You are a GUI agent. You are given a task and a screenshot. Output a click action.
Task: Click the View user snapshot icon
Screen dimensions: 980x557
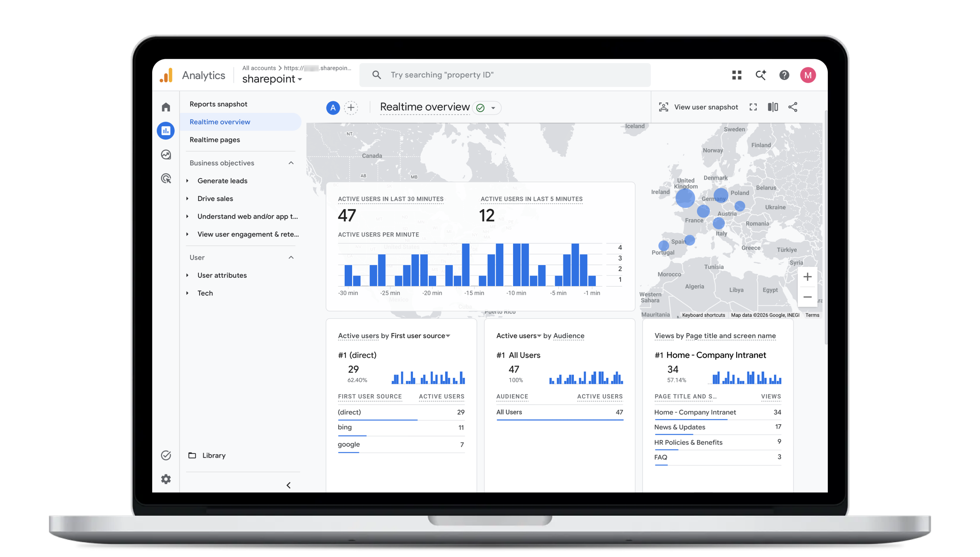(x=663, y=107)
